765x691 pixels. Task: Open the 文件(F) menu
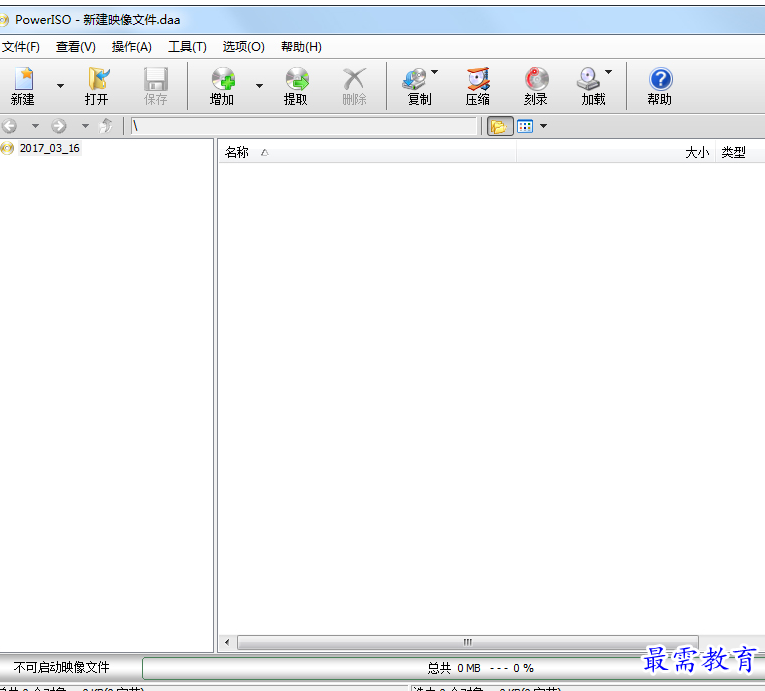coord(20,47)
